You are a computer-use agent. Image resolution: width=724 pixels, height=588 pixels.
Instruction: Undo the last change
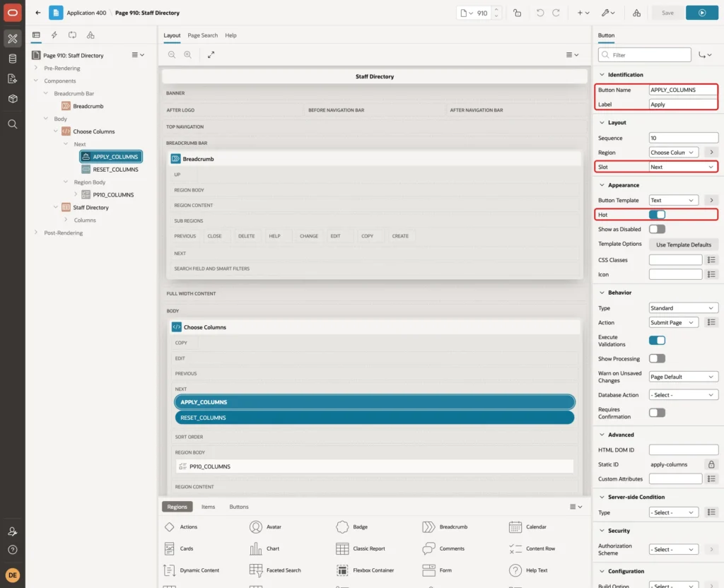(539, 13)
